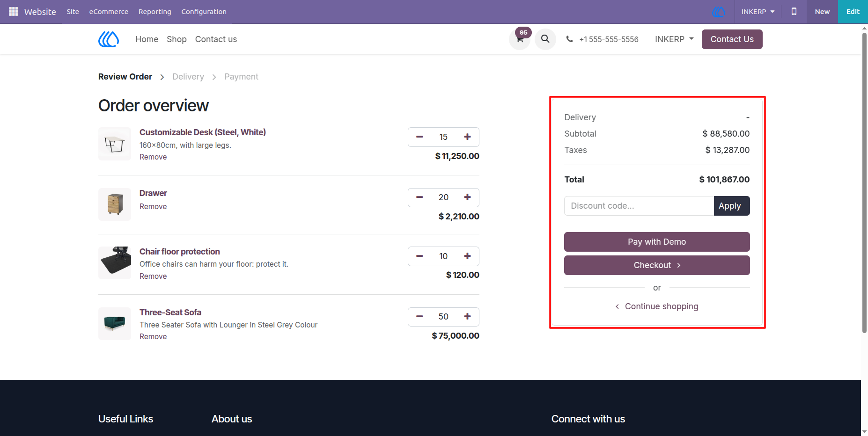868x436 pixels.
Task: Click the website logo in header
Action: [x=109, y=39]
